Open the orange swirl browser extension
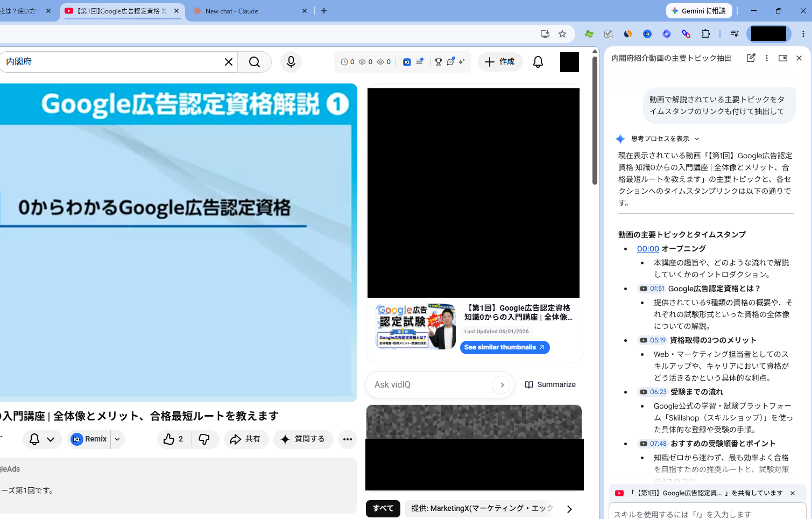812x519 pixels. click(x=628, y=34)
